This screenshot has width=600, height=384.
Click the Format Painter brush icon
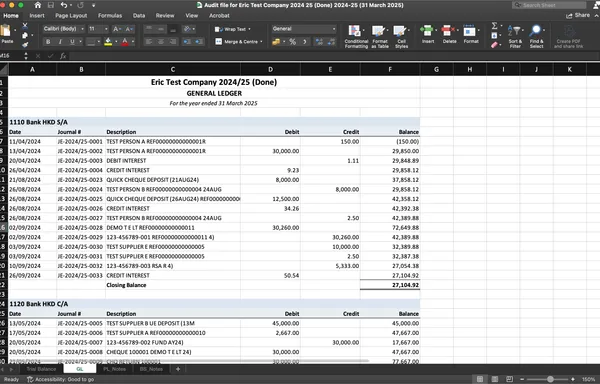point(25,45)
